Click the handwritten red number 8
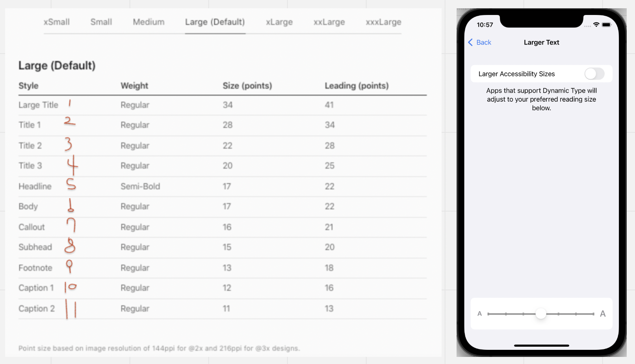The image size is (635, 364). tap(70, 245)
